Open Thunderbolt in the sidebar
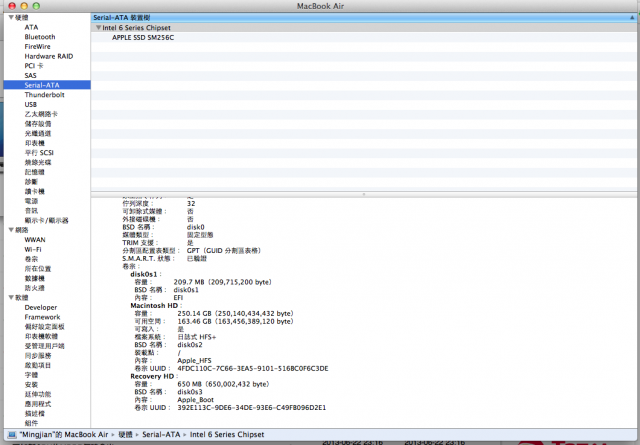Screen dimensions: 640x445 point(44,95)
